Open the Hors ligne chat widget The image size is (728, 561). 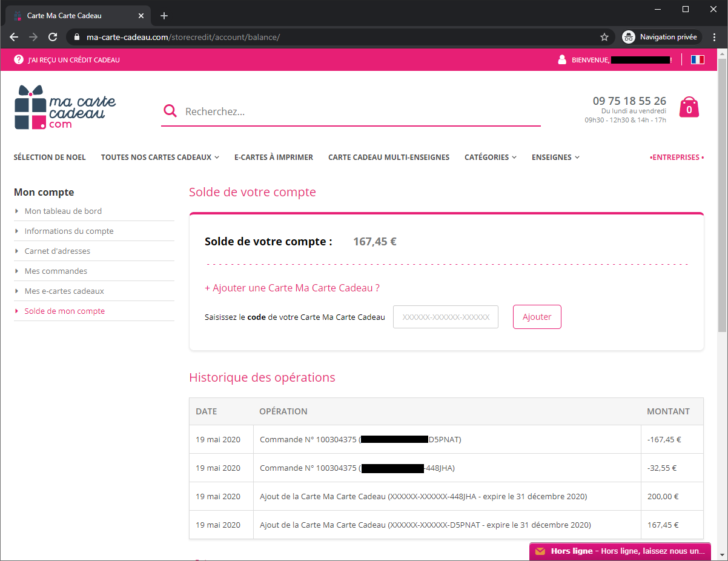click(620, 551)
